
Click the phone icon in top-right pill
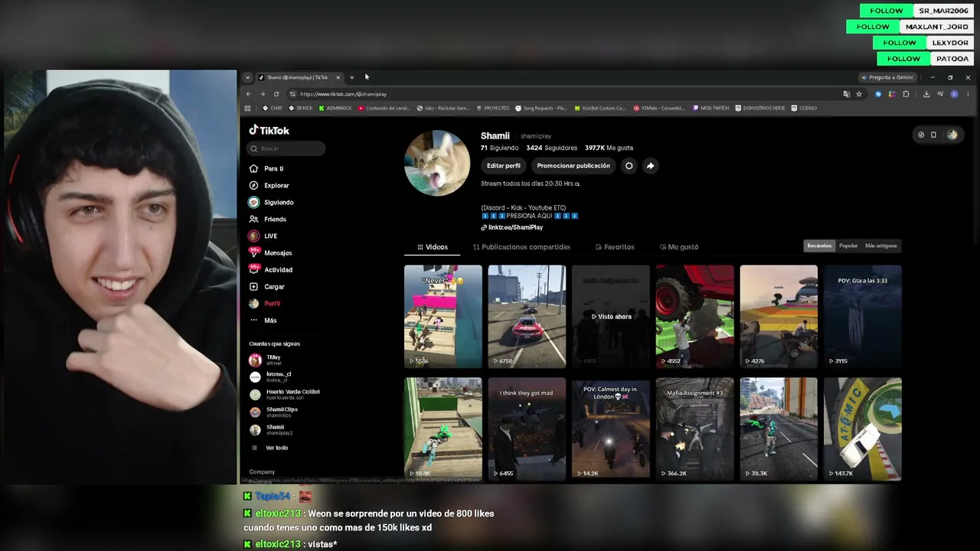click(933, 135)
